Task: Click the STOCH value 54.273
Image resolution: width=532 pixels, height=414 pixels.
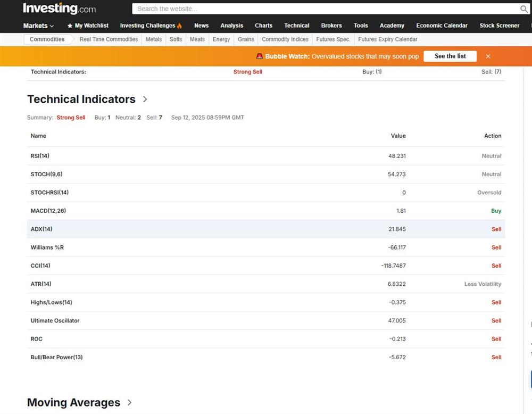Action: [397, 174]
